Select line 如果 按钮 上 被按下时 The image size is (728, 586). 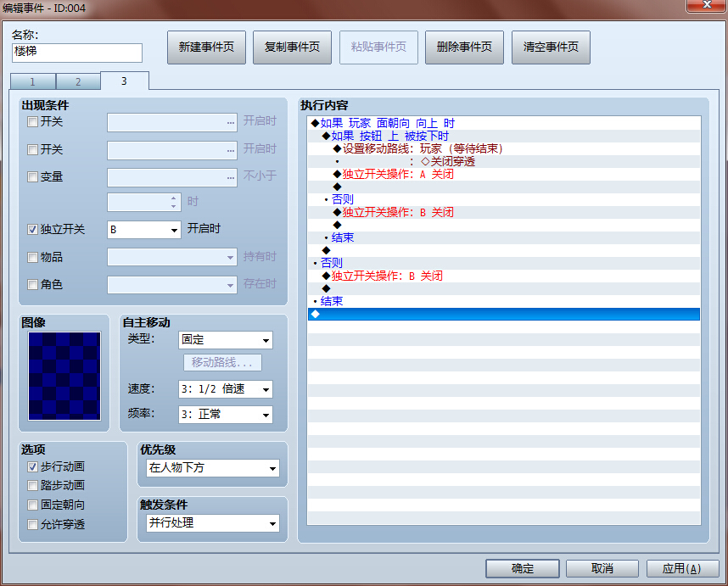click(x=504, y=136)
